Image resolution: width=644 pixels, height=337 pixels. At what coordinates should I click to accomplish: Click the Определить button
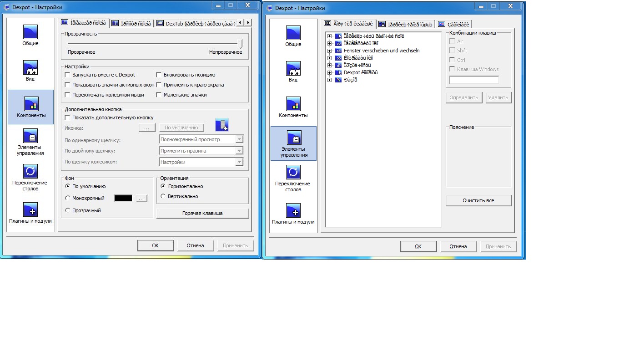click(464, 97)
